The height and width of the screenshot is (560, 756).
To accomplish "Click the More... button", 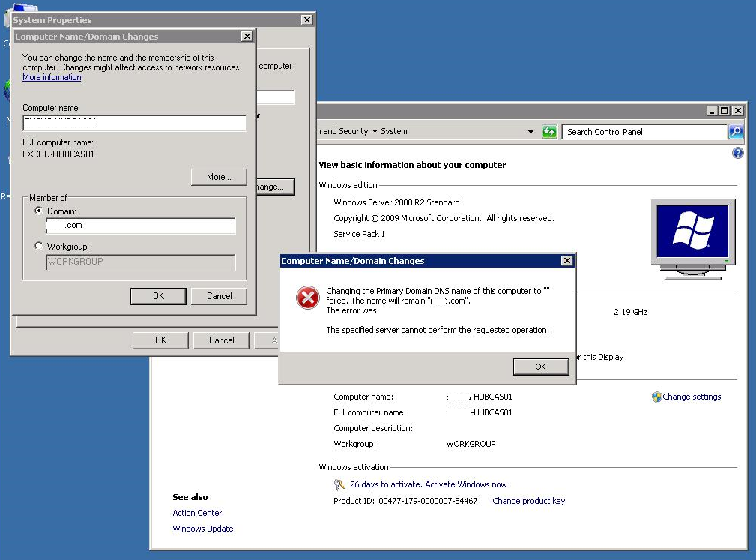I will tap(219, 176).
